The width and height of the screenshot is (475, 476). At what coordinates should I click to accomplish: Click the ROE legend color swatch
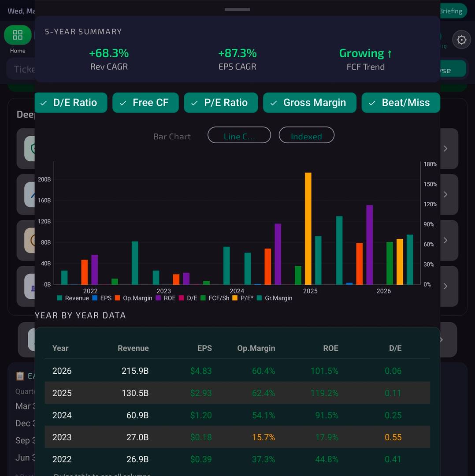158,298
